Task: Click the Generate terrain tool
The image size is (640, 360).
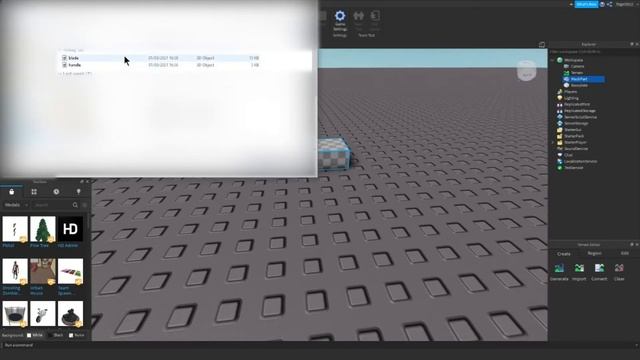Action: 559,272
